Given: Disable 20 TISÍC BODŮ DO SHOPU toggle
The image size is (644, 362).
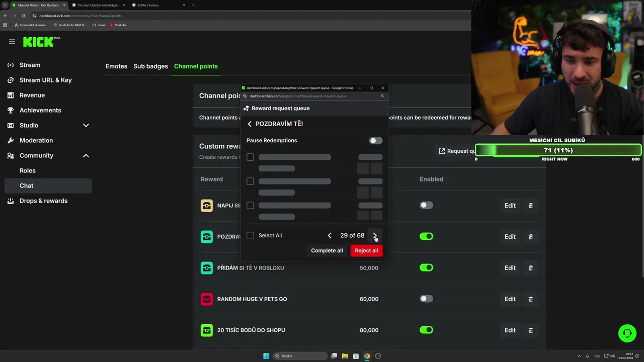Looking at the screenshot, I should [426, 330].
